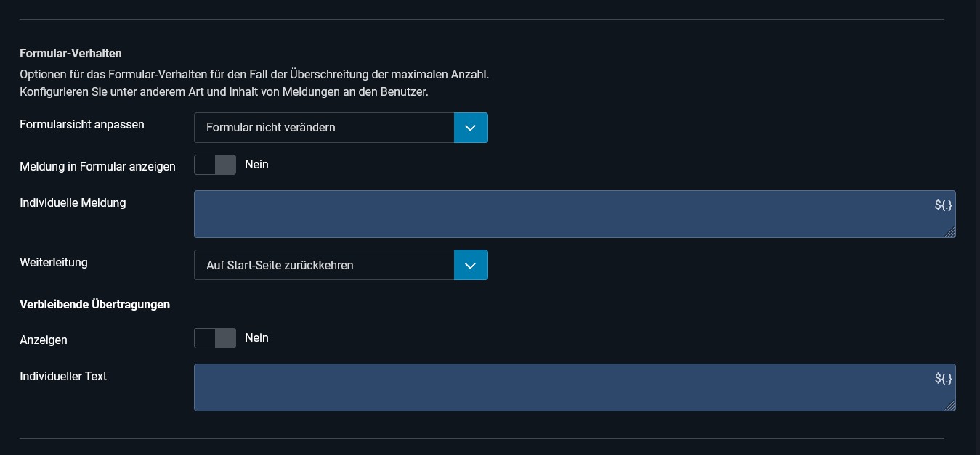Click blue chevron button of Weiterleitung
Viewport: 980px width, 455px height.
click(471, 266)
